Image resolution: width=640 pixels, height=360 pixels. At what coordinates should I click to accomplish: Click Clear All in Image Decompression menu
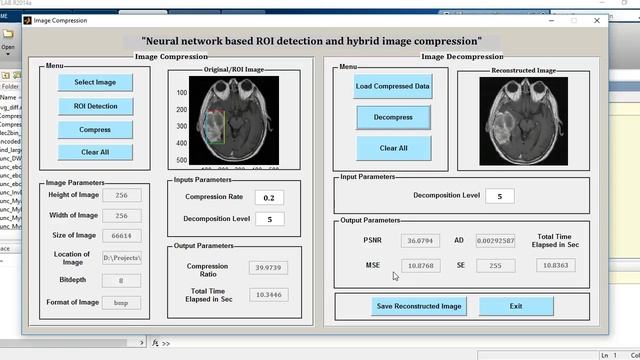click(x=393, y=148)
